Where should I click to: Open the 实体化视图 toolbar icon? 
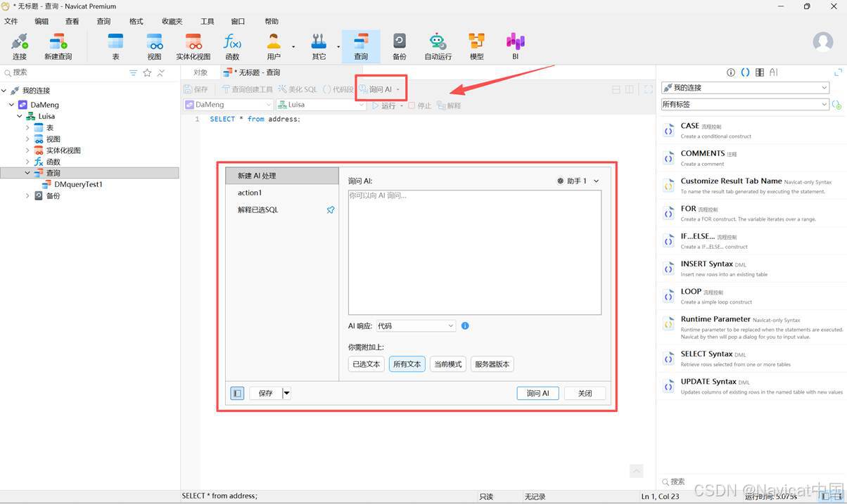(193, 46)
